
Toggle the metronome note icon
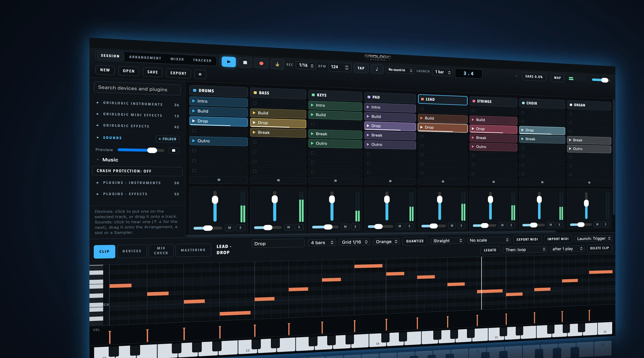tap(377, 69)
